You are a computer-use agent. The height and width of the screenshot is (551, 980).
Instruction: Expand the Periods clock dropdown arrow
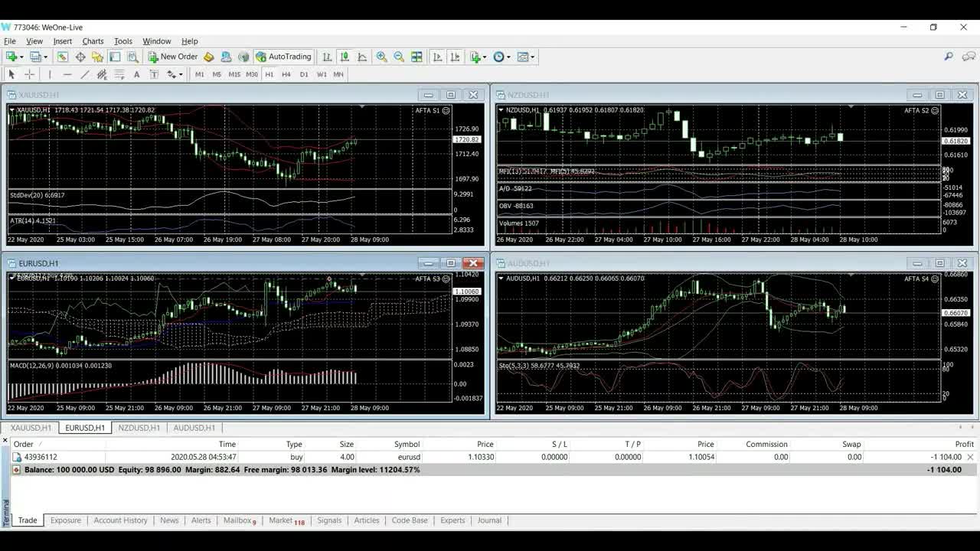[508, 57]
